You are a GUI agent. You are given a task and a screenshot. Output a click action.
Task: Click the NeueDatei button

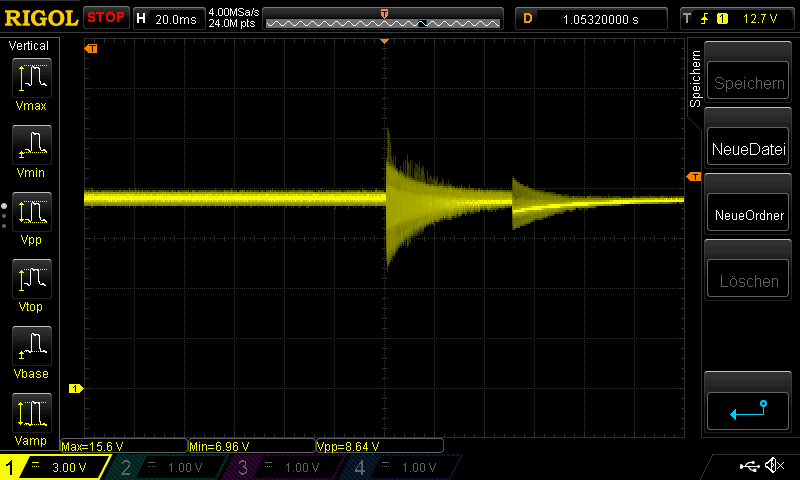(x=748, y=149)
